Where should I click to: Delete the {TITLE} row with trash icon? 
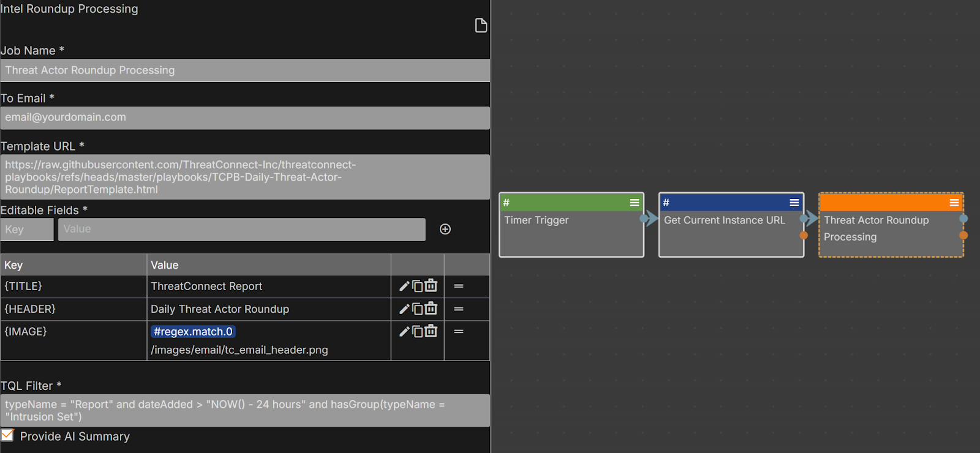coord(431,286)
